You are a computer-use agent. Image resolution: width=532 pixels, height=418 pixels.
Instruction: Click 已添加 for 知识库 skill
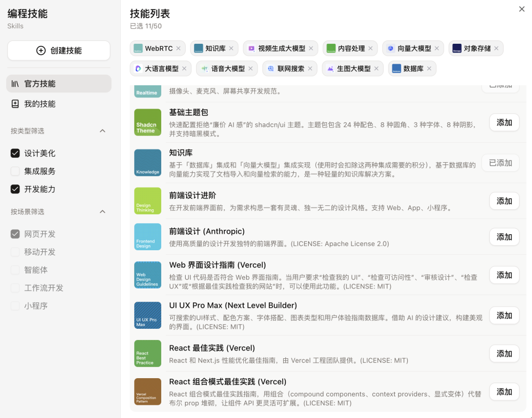(x=500, y=163)
